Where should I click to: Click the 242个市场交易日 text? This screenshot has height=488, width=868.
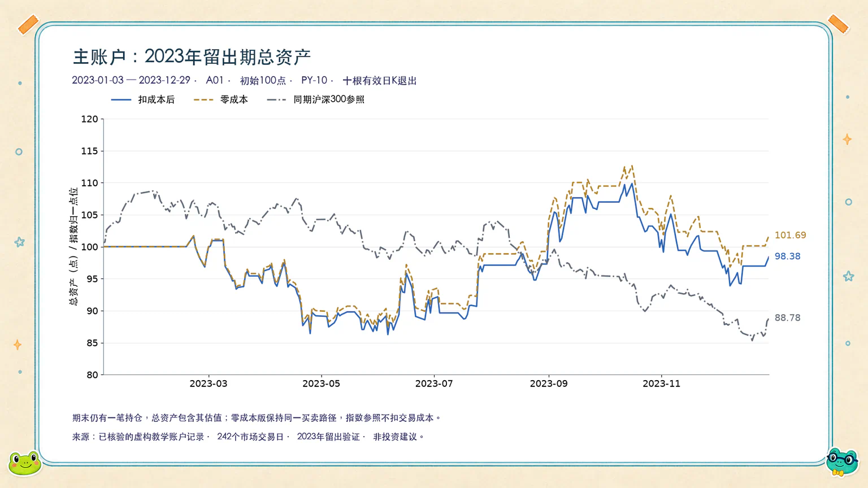(x=250, y=437)
